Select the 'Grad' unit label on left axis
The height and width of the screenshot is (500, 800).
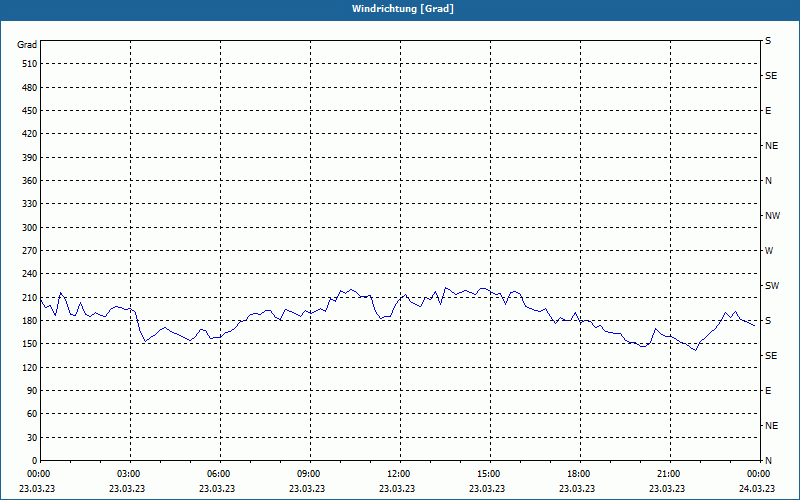(27, 45)
